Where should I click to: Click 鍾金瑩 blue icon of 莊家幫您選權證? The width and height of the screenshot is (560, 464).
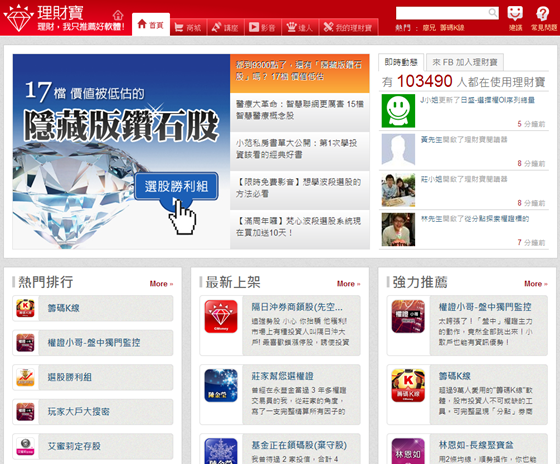(x=221, y=385)
